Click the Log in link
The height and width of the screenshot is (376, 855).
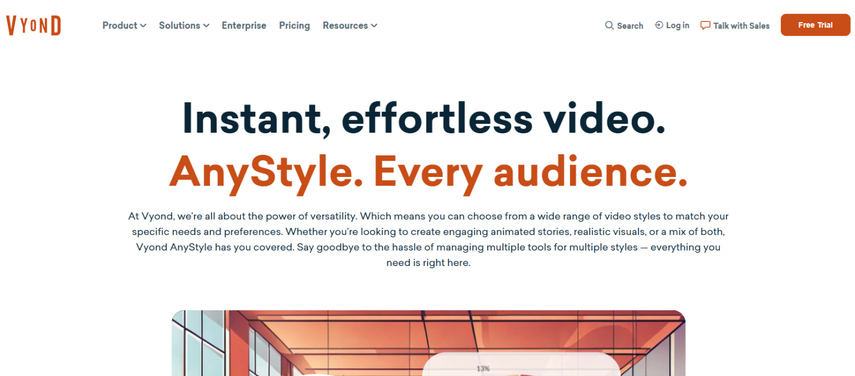tap(677, 26)
